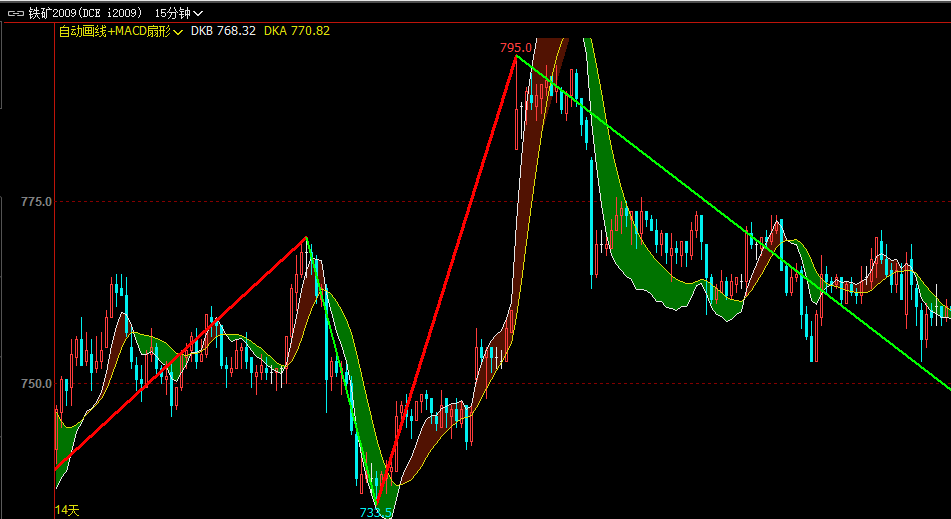Click the 14天 period label
The width and height of the screenshot is (951, 519).
pyautogui.click(x=67, y=511)
